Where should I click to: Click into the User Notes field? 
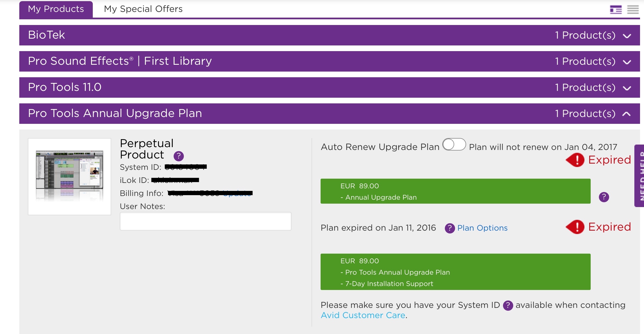pyautogui.click(x=205, y=221)
